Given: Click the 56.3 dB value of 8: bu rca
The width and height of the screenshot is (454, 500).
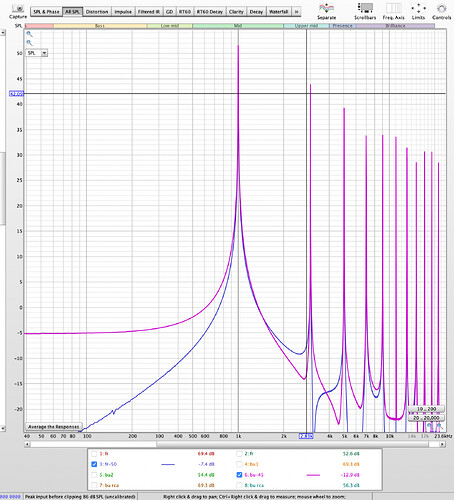Looking at the screenshot, I should pos(351,485).
